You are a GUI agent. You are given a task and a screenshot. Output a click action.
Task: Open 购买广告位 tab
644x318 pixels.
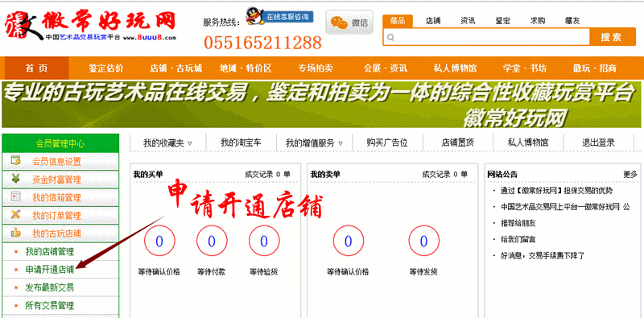(x=387, y=142)
